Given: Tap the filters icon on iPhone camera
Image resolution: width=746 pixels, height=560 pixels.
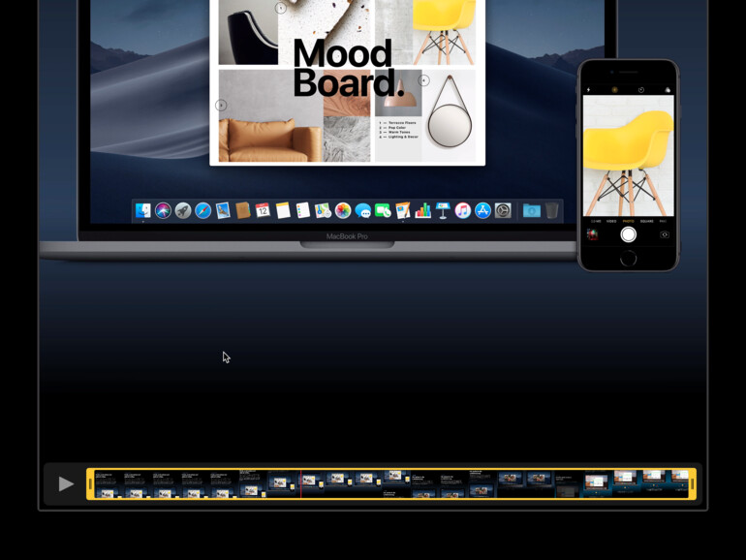Looking at the screenshot, I should [x=668, y=90].
